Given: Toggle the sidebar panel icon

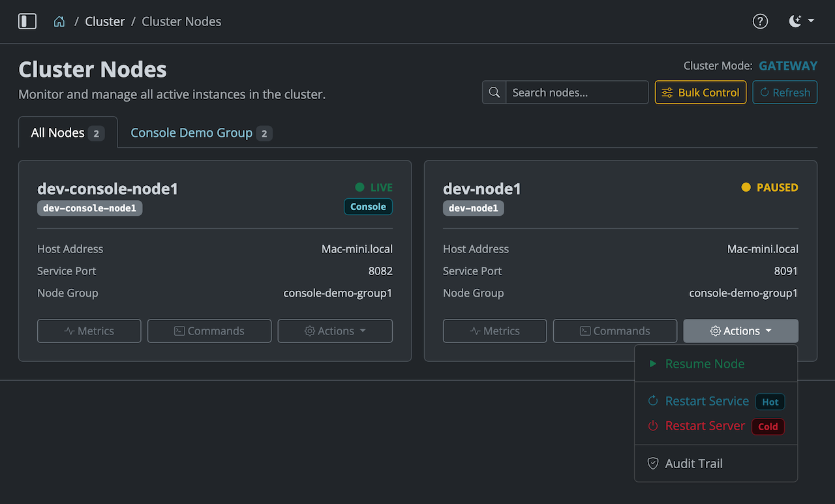Looking at the screenshot, I should (x=27, y=21).
